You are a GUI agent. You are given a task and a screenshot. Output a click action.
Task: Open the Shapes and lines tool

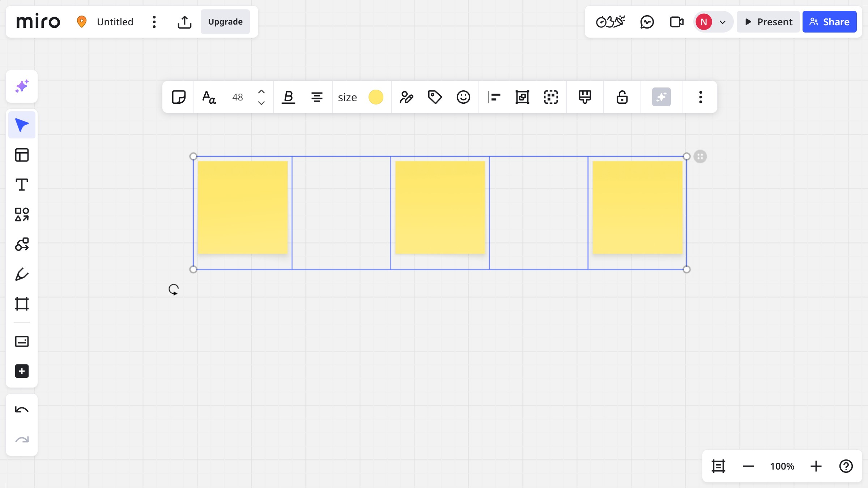click(x=22, y=214)
